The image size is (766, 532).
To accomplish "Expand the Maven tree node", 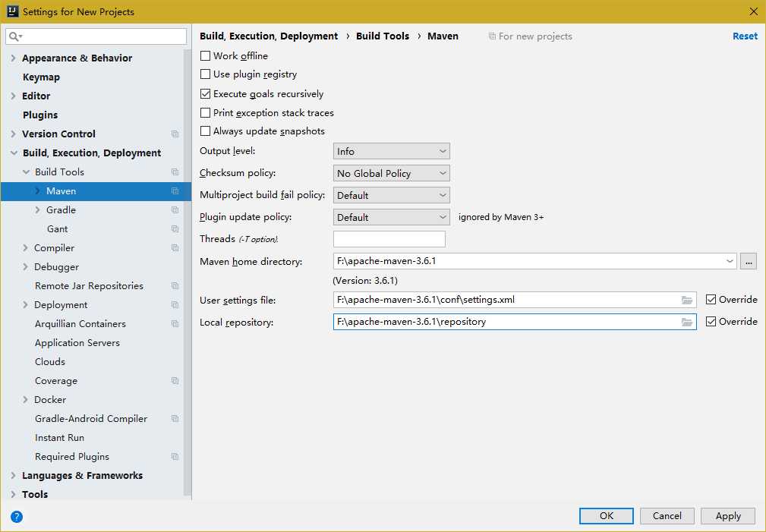I will tap(38, 191).
